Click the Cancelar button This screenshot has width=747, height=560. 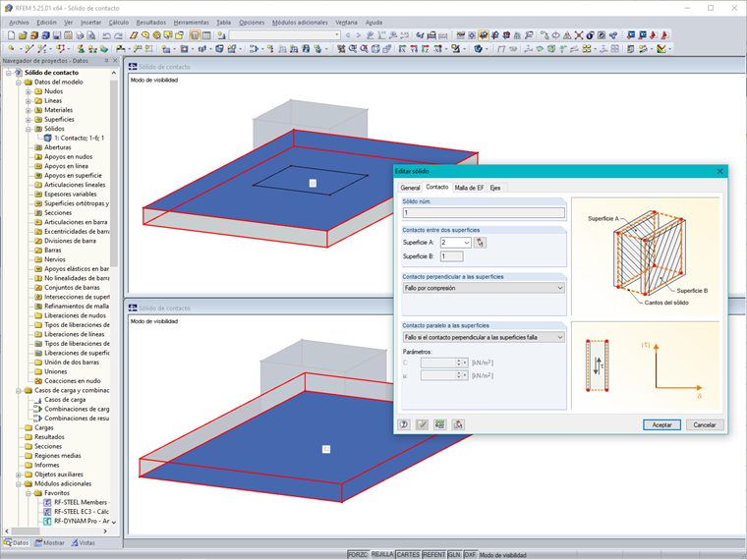705,424
